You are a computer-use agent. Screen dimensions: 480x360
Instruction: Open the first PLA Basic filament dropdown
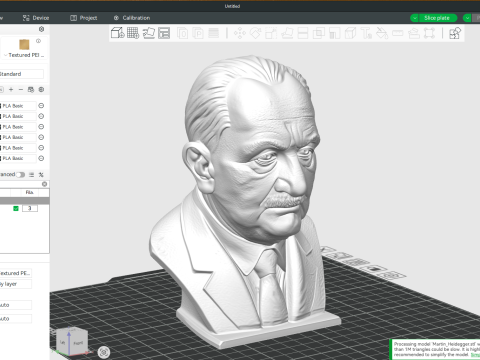pyautogui.click(x=18, y=106)
